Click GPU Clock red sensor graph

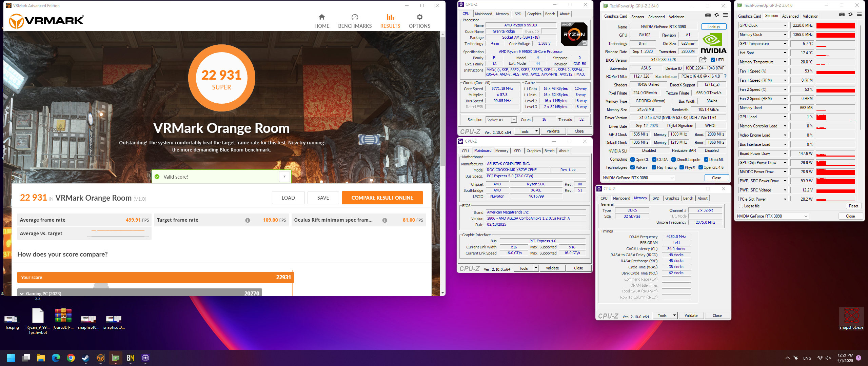(835, 25)
